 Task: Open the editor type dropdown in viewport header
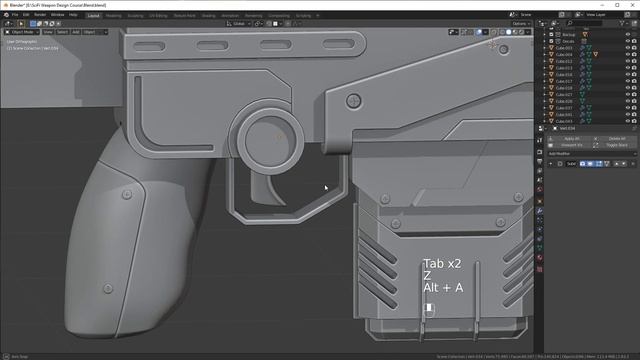coord(8,24)
